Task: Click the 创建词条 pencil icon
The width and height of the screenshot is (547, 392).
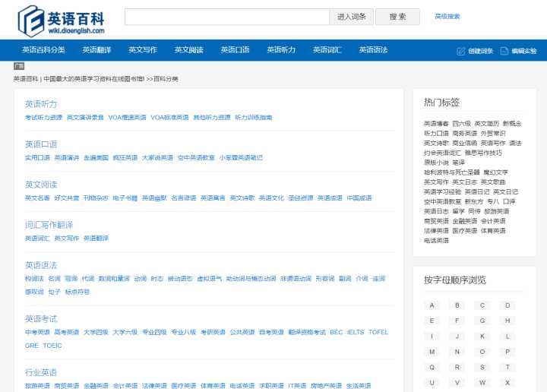Action: coord(461,51)
